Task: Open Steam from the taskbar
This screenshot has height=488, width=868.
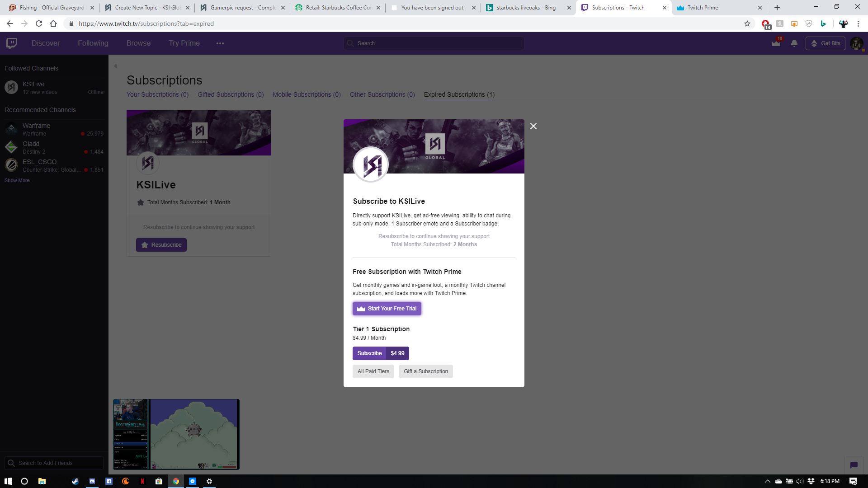Action: (x=75, y=481)
